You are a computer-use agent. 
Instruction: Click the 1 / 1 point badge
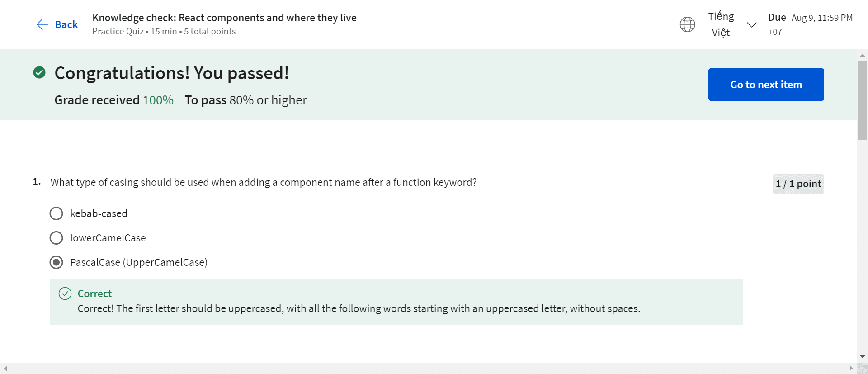tap(798, 184)
